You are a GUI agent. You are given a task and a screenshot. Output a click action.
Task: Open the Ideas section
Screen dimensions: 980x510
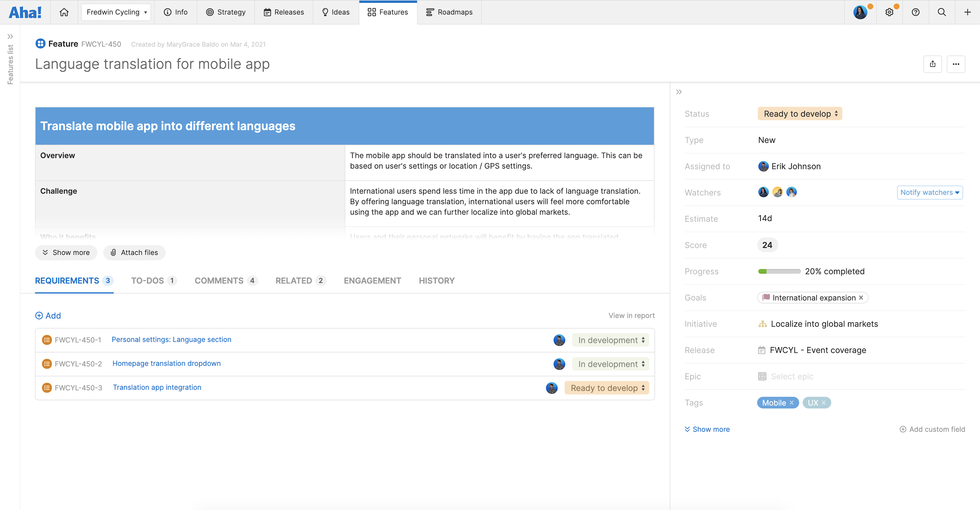tap(335, 12)
